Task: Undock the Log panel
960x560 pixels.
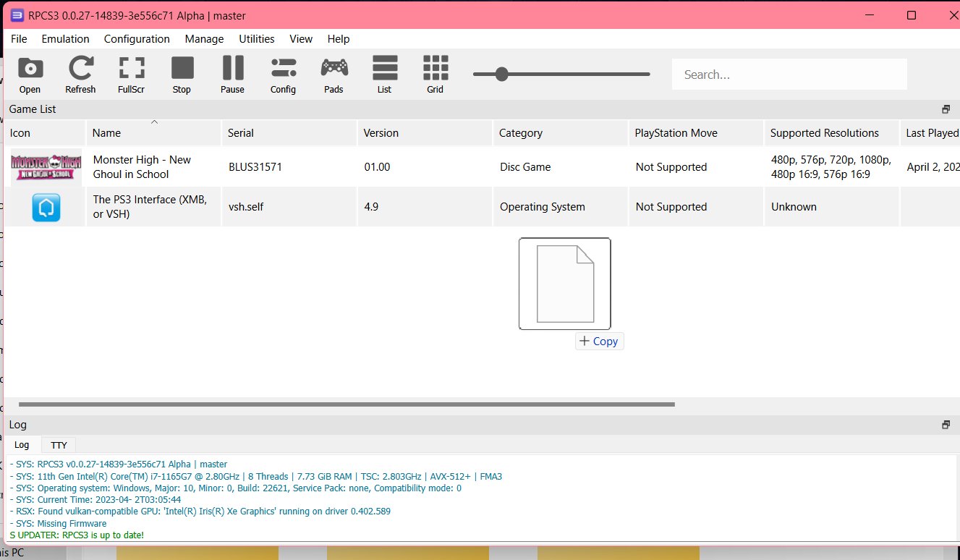Action: (946, 423)
